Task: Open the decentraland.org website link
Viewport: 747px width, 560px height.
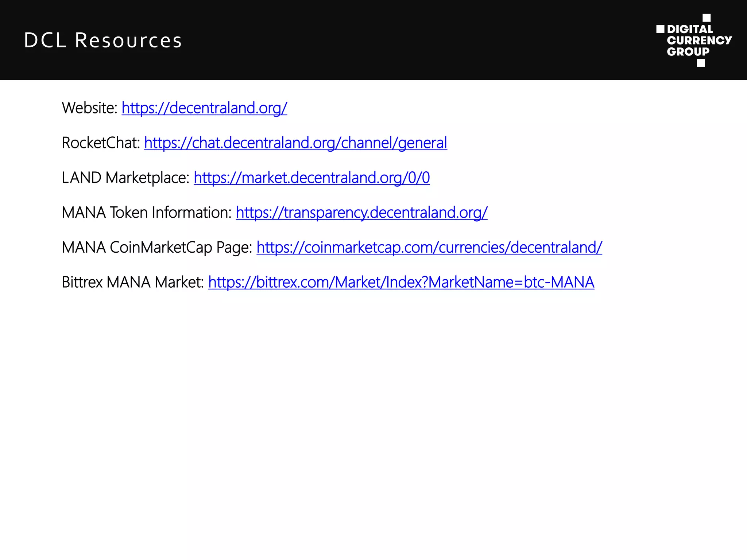Action: pos(204,108)
